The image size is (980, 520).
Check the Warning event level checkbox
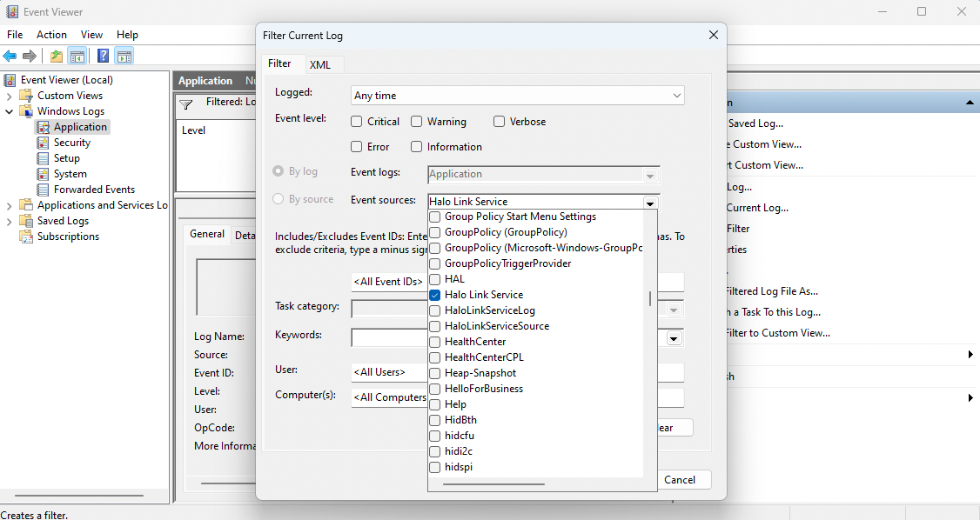click(417, 122)
